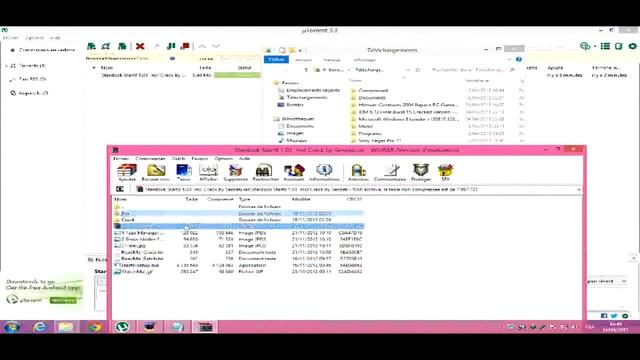Click Create New Torrent icon in uTorrent
This screenshot has width=640, height=360.
point(122,46)
